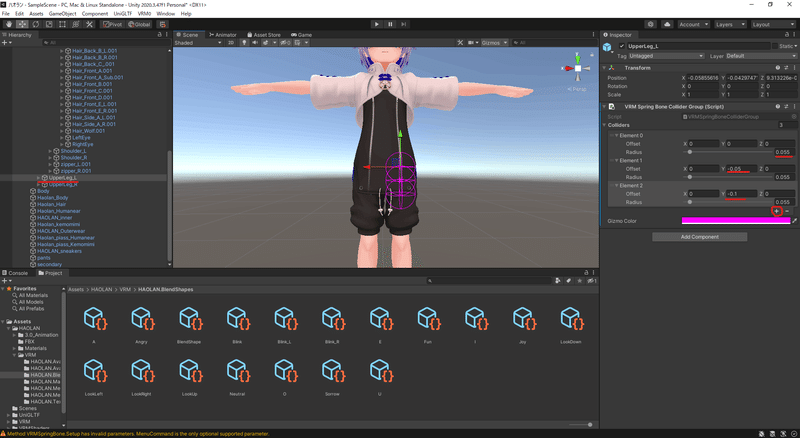
Task: Open the Tag Untagged dropdown
Action: [x=666, y=56]
